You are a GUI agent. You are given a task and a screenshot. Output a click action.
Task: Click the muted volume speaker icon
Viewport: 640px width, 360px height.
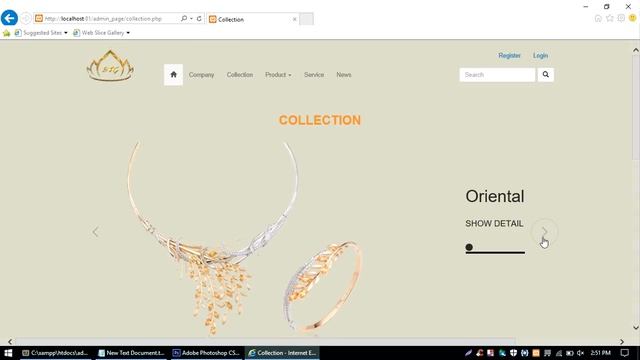(x=581, y=353)
